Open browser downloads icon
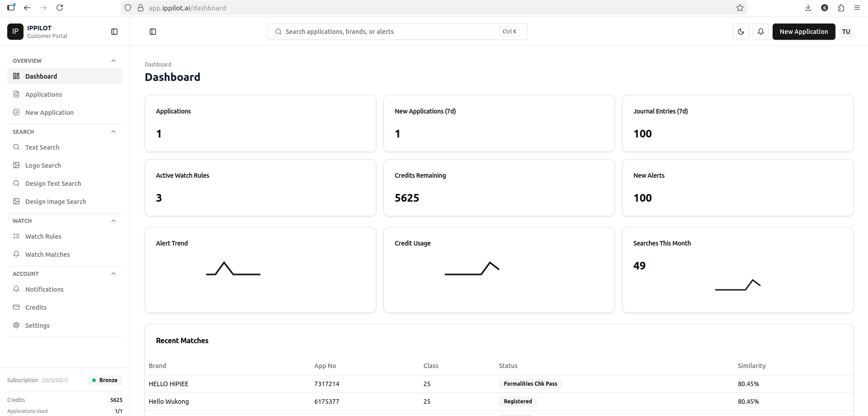The image size is (868, 416). pyautogui.click(x=808, y=8)
